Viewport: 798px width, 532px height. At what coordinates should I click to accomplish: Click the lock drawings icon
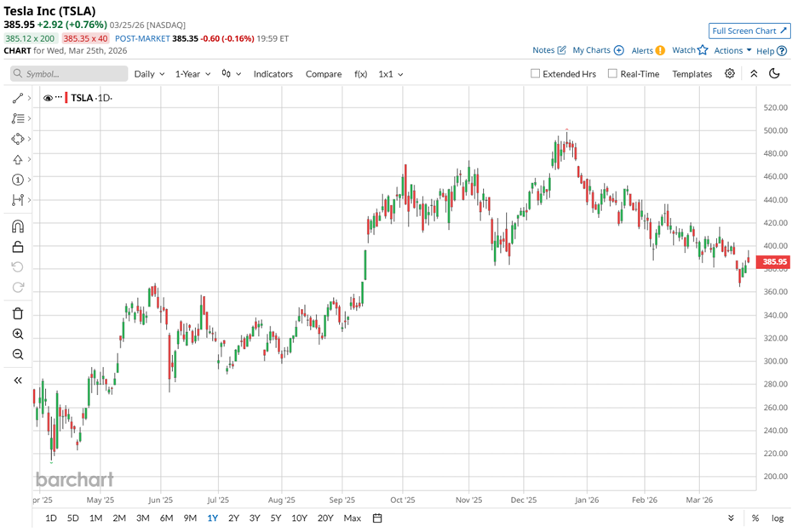pyautogui.click(x=17, y=247)
